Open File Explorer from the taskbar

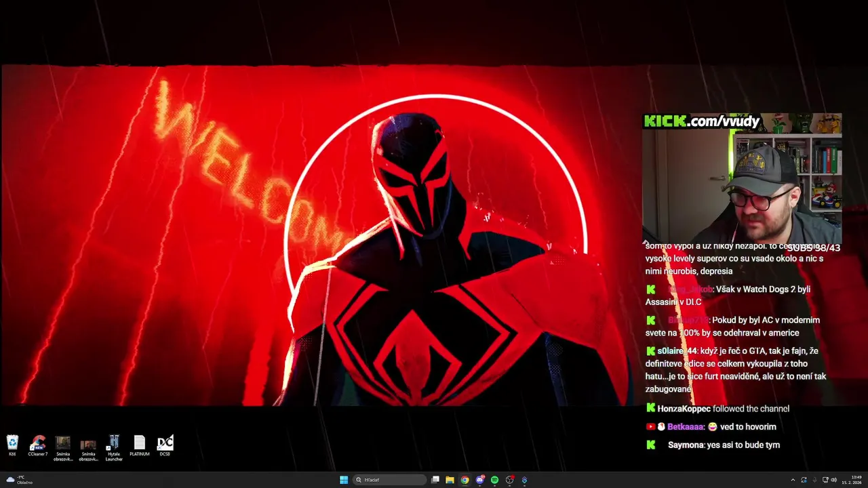click(x=450, y=480)
